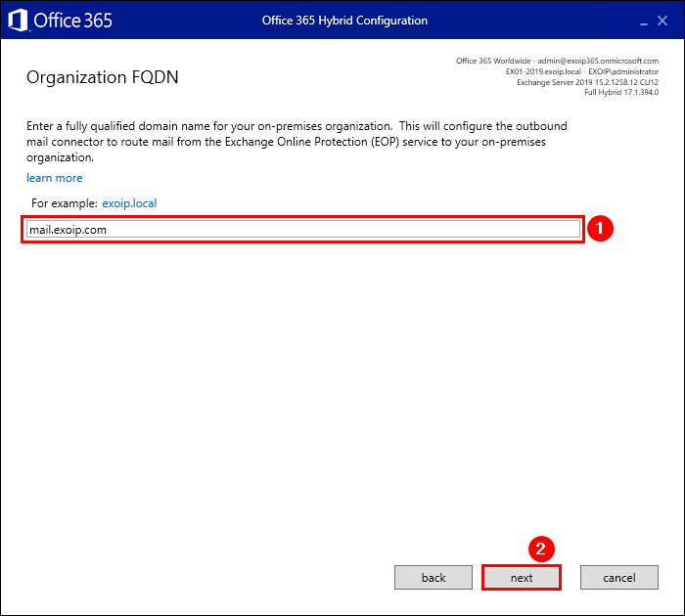Click the Office 365 Hybrid Configuration window title

click(x=344, y=21)
